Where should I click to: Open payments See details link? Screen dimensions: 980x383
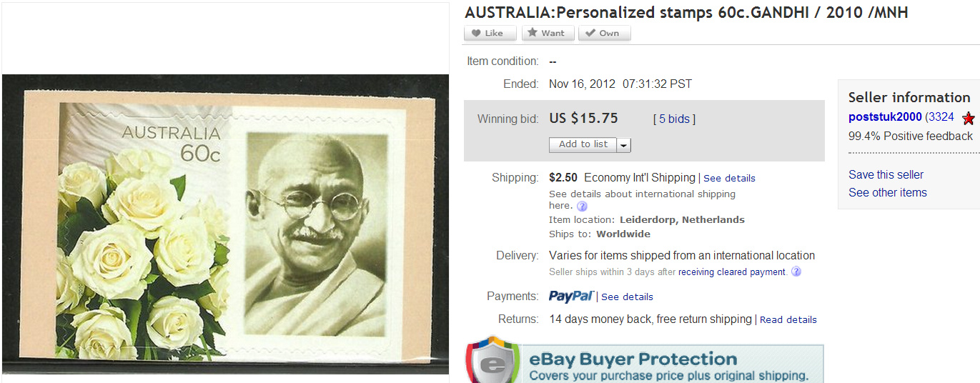[627, 297]
